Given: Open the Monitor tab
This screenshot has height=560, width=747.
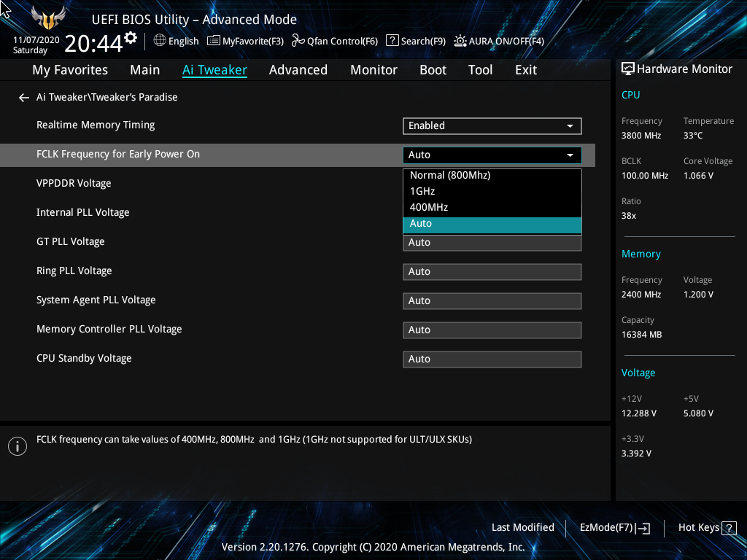Looking at the screenshot, I should click(374, 70).
